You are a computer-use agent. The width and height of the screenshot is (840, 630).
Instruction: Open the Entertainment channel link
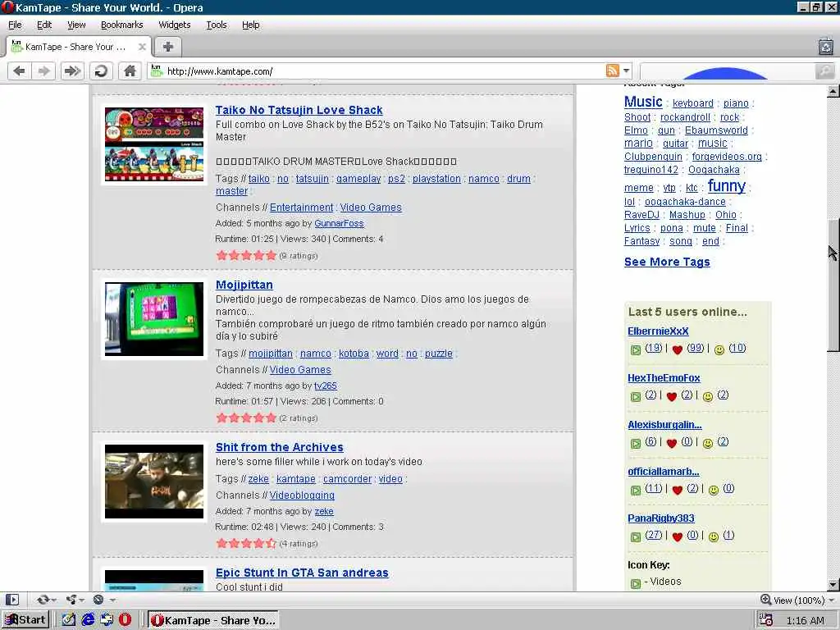302,208
